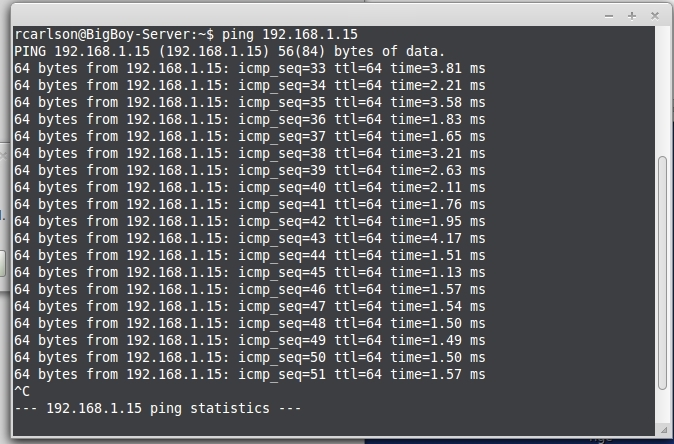
Task: Maximize the terminal with the plus icon
Action: [632, 16]
